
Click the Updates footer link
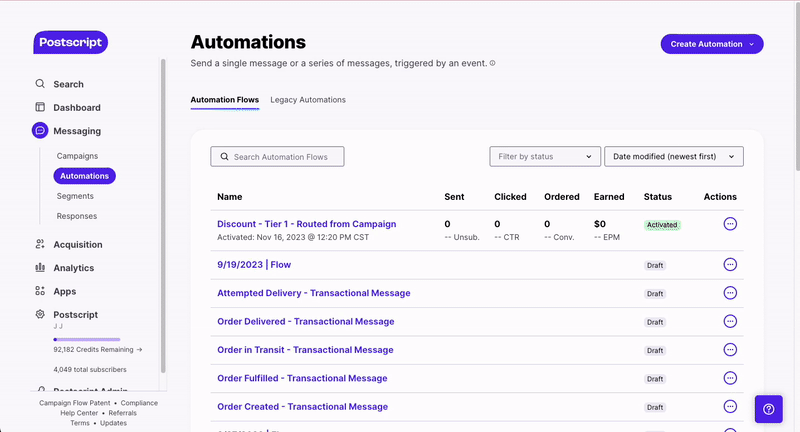(113, 423)
